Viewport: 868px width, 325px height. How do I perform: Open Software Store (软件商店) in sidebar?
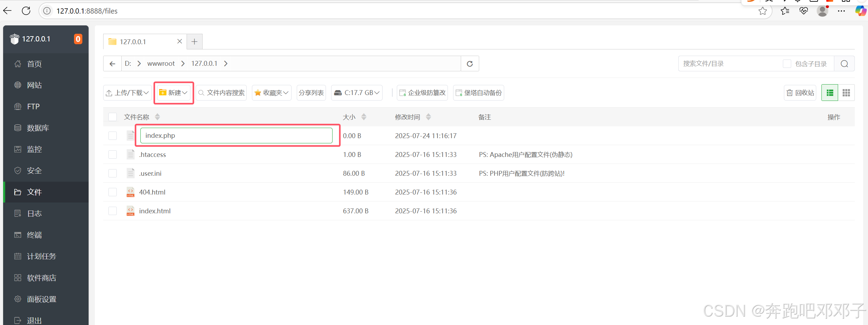[x=46, y=278]
